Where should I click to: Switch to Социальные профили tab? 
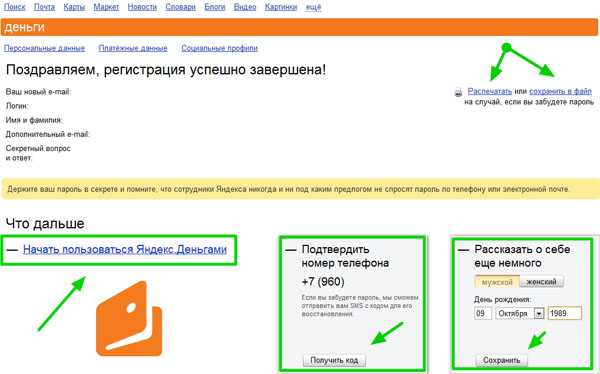tap(220, 48)
